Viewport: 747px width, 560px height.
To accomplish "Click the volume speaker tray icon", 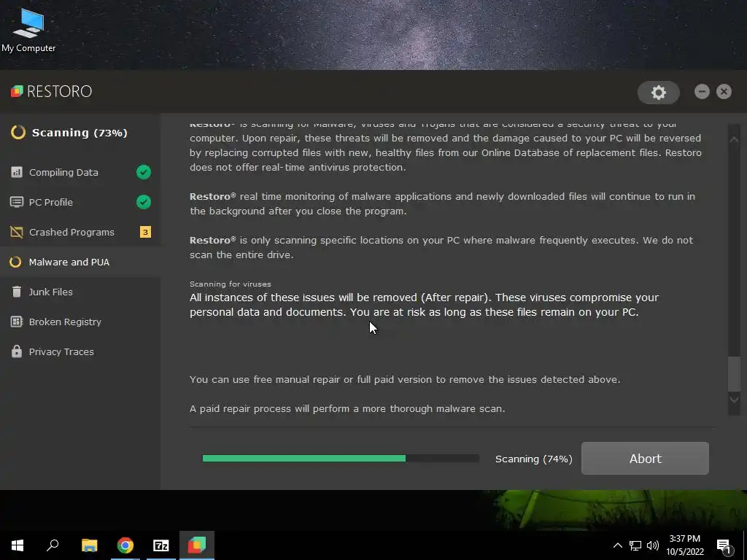I will coord(653,545).
